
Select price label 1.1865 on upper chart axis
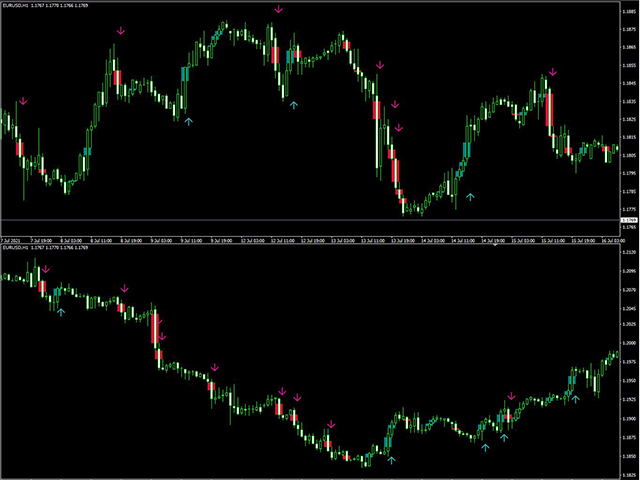(x=629, y=47)
